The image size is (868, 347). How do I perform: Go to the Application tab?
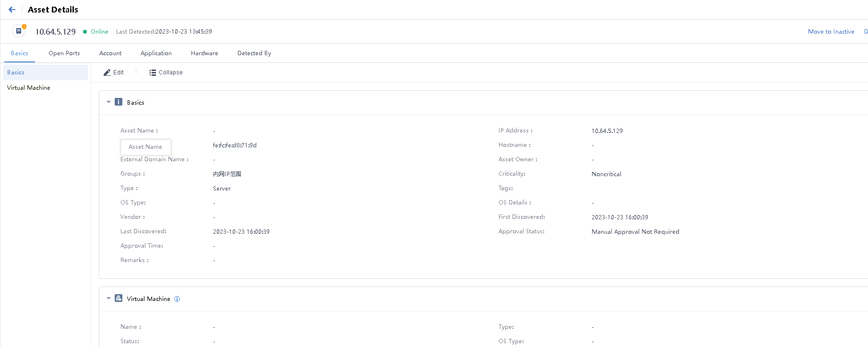click(x=156, y=53)
